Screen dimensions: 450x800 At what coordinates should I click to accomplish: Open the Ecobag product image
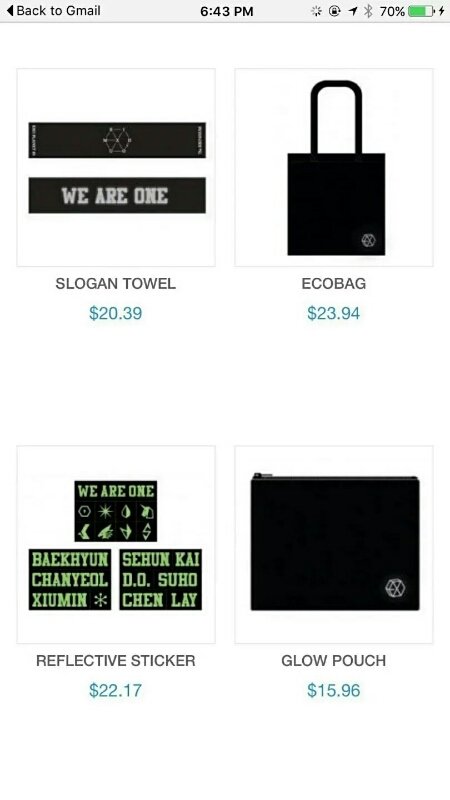[334, 167]
